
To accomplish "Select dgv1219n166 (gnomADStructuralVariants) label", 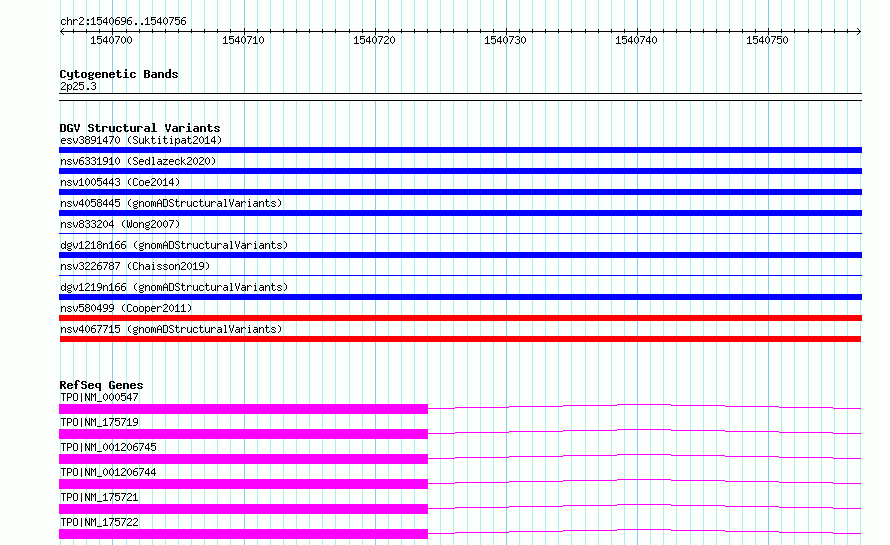I will coord(174,287).
